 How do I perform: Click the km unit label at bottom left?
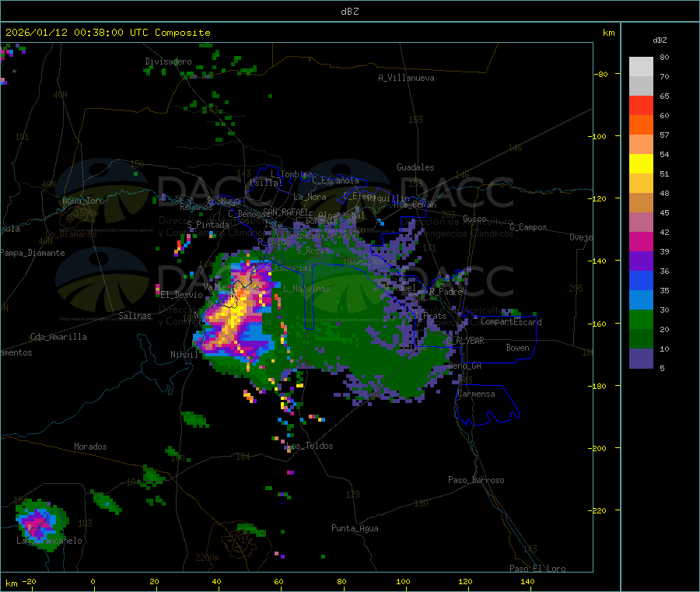point(12,583)
